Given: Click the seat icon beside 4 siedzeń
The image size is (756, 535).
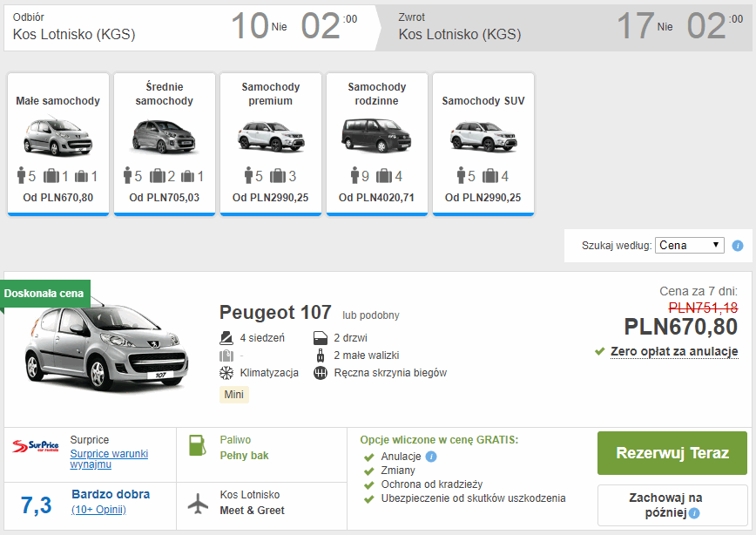Looking at the screenshot, I should 226,338.
